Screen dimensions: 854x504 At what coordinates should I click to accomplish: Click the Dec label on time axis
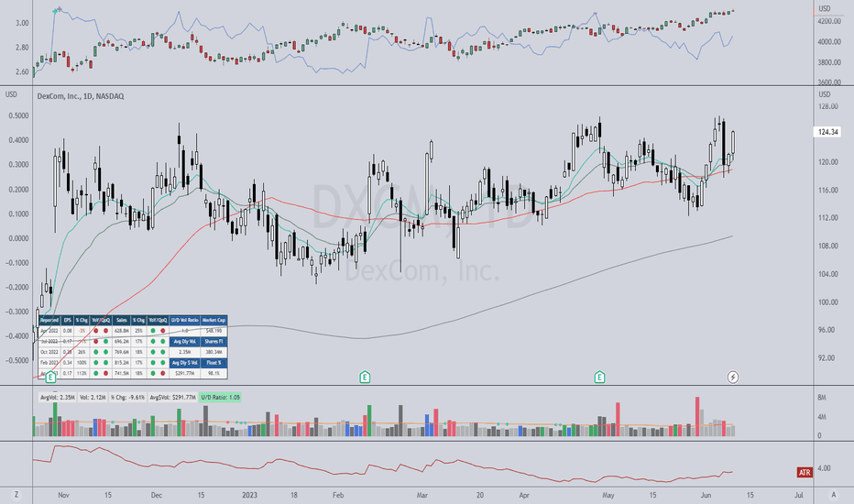coord(157,495)
